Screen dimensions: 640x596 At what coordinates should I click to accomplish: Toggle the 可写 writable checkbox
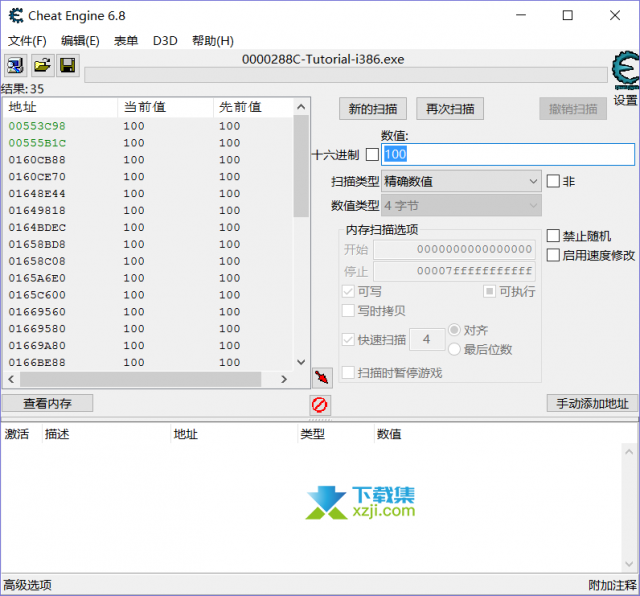(x=348, y=291)
